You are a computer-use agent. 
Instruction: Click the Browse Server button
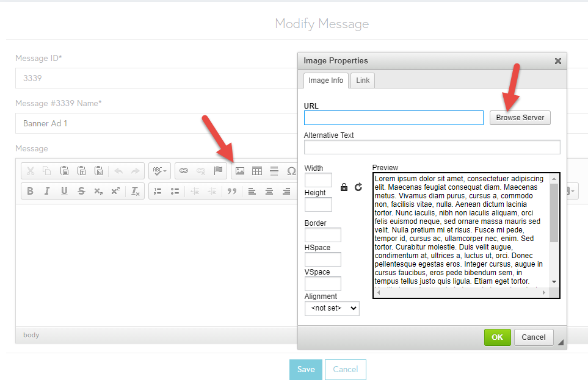(x=520, y=118)
